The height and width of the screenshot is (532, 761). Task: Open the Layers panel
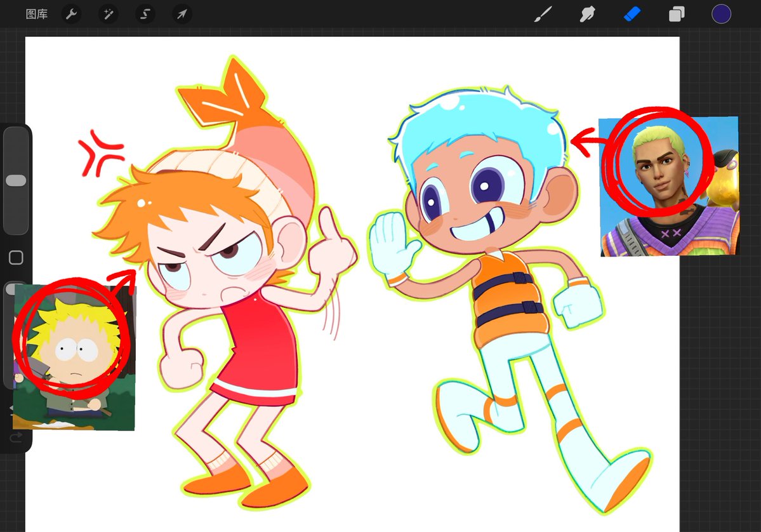coord(677,14)
